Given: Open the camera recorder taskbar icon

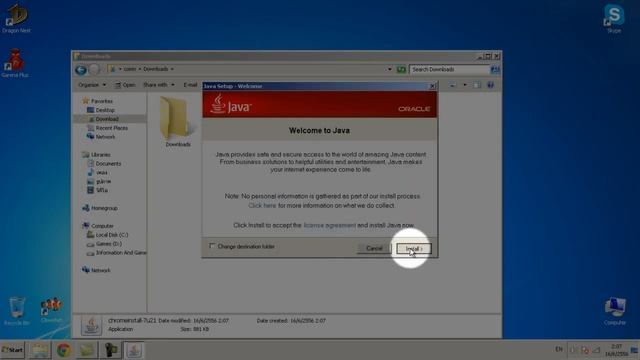Looking at the screenshot, I should [x=110, y=350].
